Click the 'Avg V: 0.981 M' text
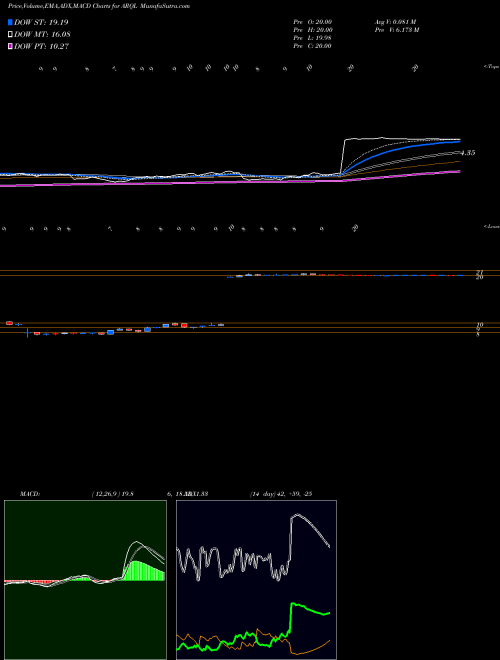The image size is (500, 660). (x=395, y=22)
